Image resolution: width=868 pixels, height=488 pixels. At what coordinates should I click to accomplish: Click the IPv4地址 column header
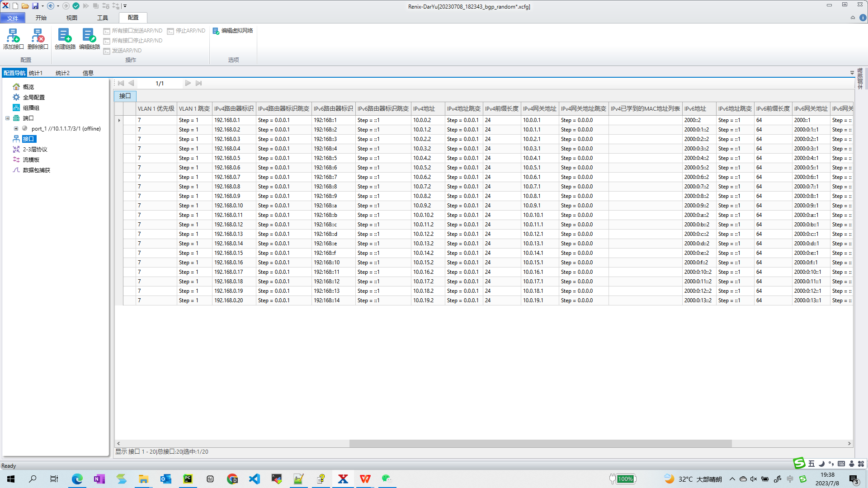[x=424, y=109]
